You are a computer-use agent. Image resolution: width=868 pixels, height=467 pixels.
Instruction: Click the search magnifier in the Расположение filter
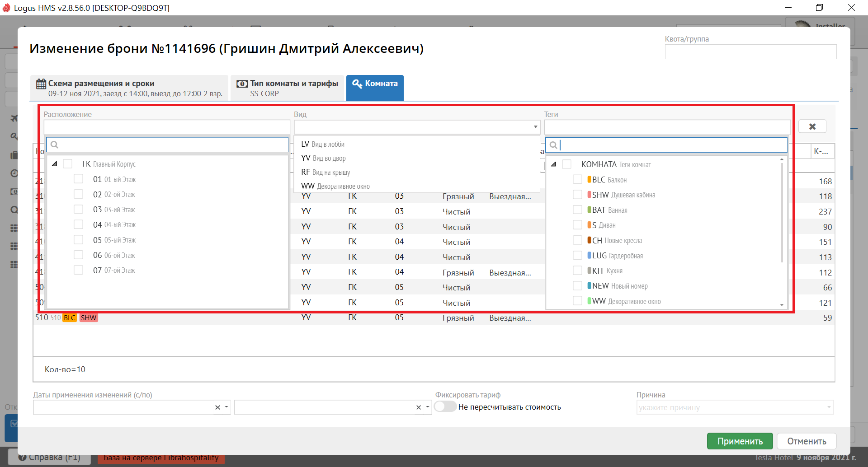click(55, 145)
